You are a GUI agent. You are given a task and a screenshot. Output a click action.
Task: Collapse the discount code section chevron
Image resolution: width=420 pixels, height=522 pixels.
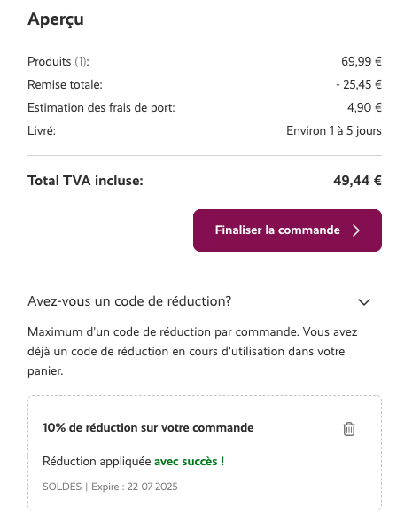point(364,302)
